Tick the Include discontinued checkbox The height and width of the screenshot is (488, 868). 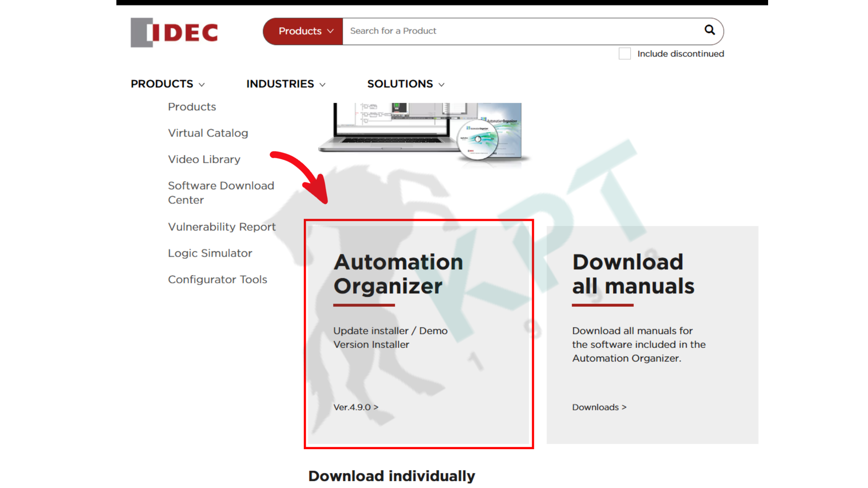pyautogui.click(x=624, y=54)
